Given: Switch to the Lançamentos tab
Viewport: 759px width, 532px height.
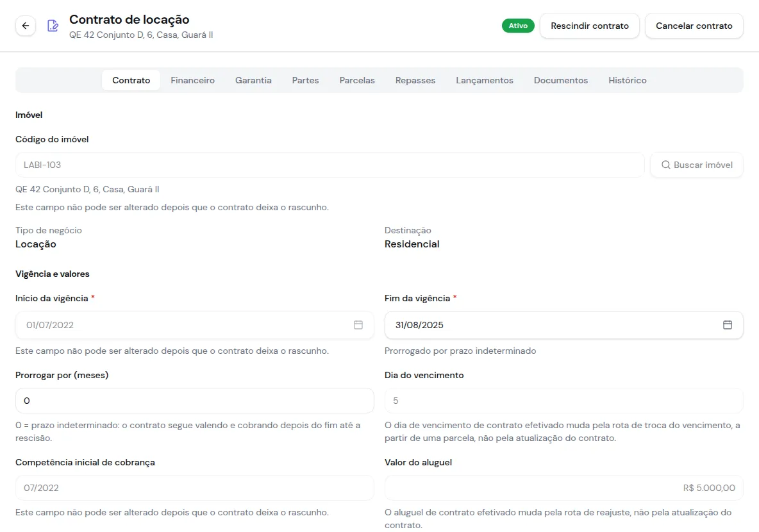Looking at the screenshot, I should (485, 80).
